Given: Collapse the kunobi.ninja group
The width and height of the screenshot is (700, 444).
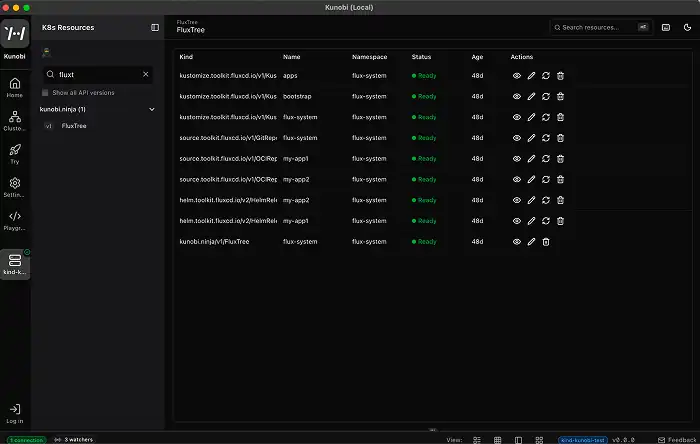Looking at the screenshot, I should click(x=152, y=109).
